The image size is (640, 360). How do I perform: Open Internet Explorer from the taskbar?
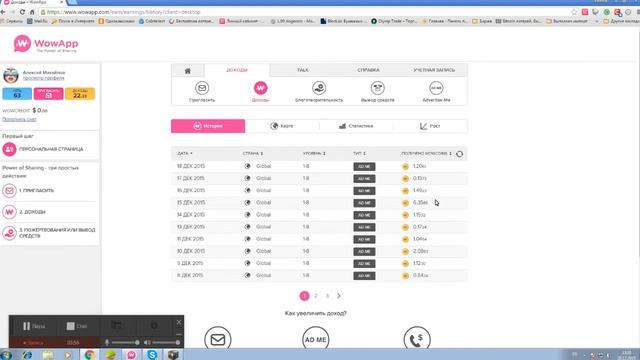point(27,355)
